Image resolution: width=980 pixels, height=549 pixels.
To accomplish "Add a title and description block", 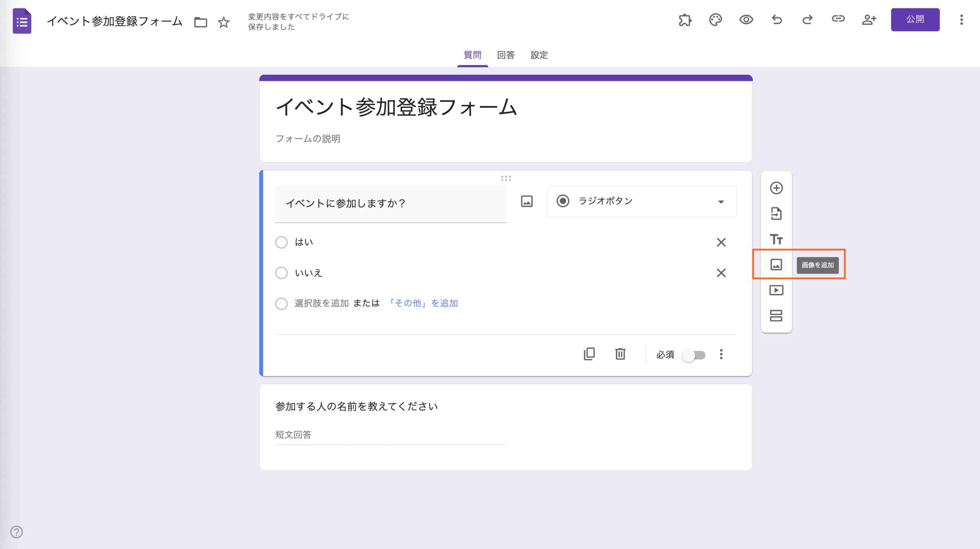I will (776, 239).
